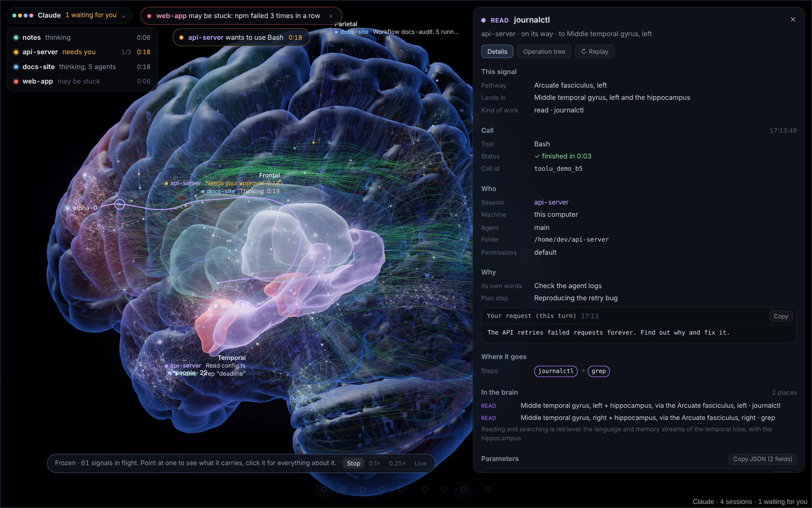Close the journalctl details panel
This screenshot has width=812, height=508.
[x=793, y=19]
